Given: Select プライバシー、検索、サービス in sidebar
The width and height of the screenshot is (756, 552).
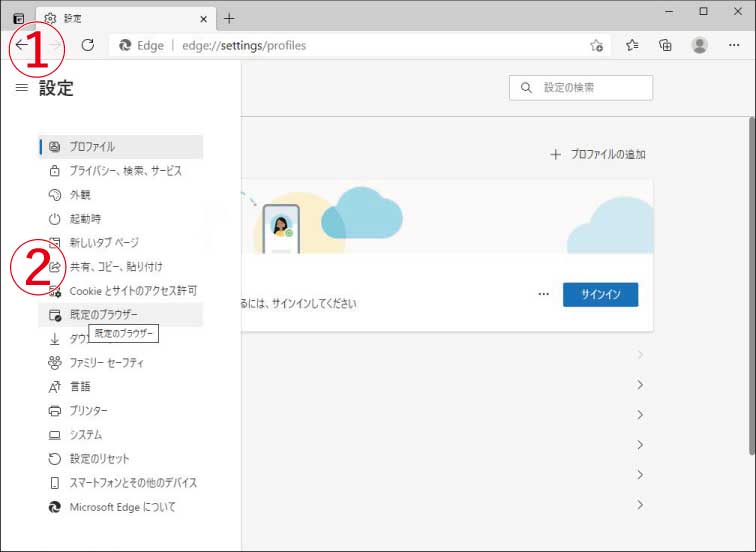Looking at the screenshot, I should 125,171.
